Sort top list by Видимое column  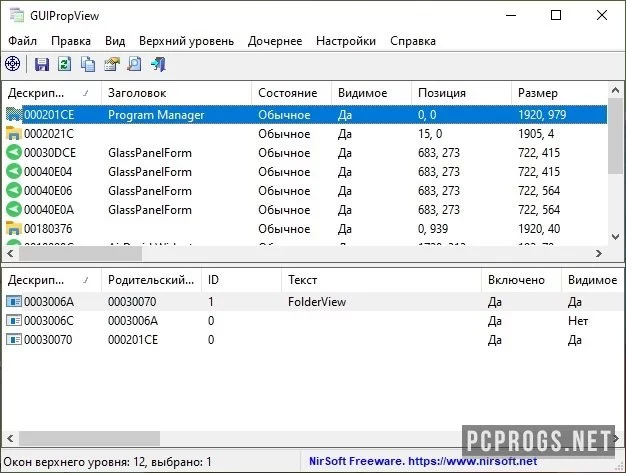tap(371, 93)
